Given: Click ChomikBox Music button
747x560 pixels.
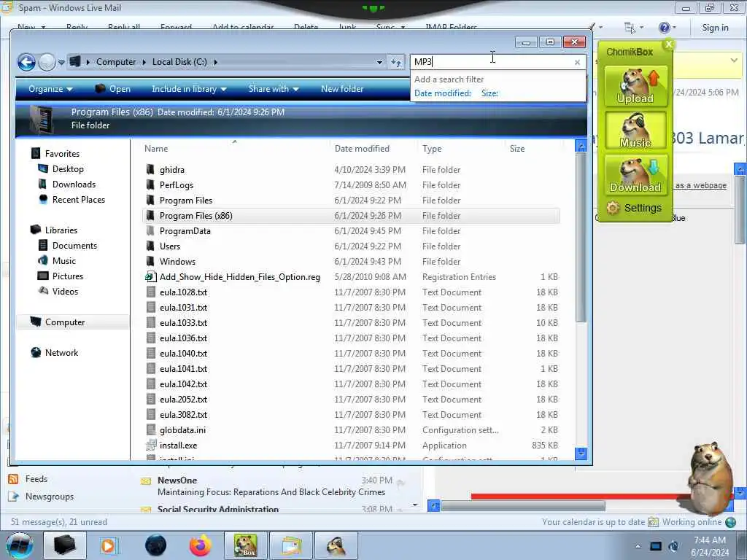Looking at the screenshot, I should (635, 131).
